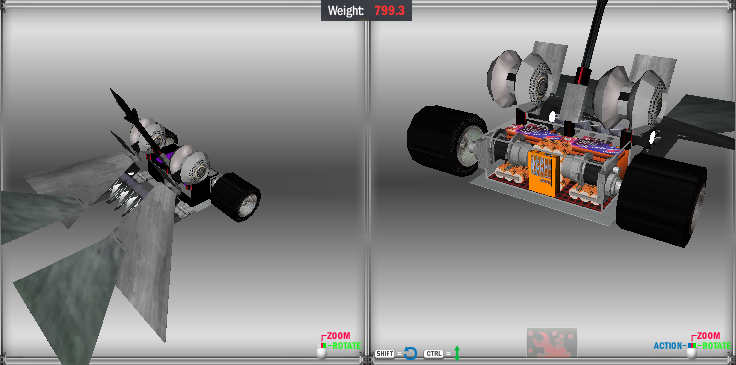Click the blue rotate arrow icon
Screen dimensions: 736x365
coord(410,353)
